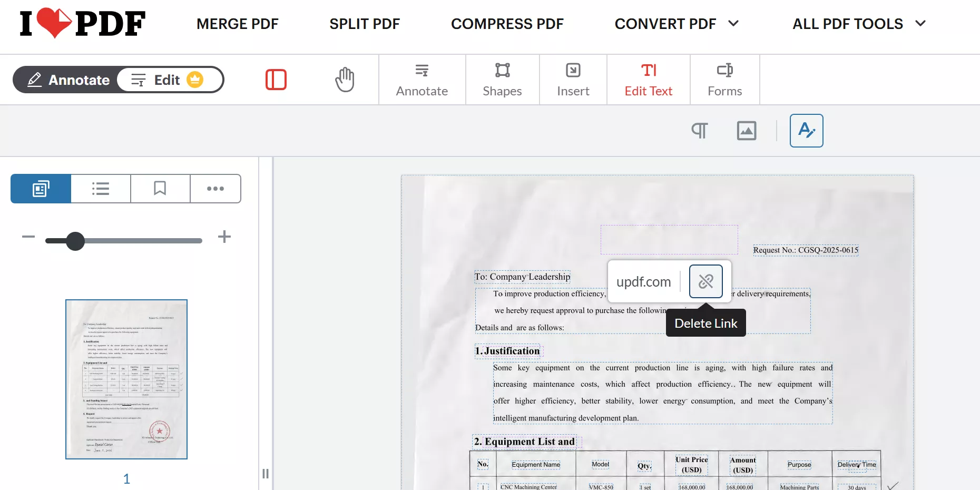Open MERGE PDF tool
980x490 pixels.
(x=237, y=24)
